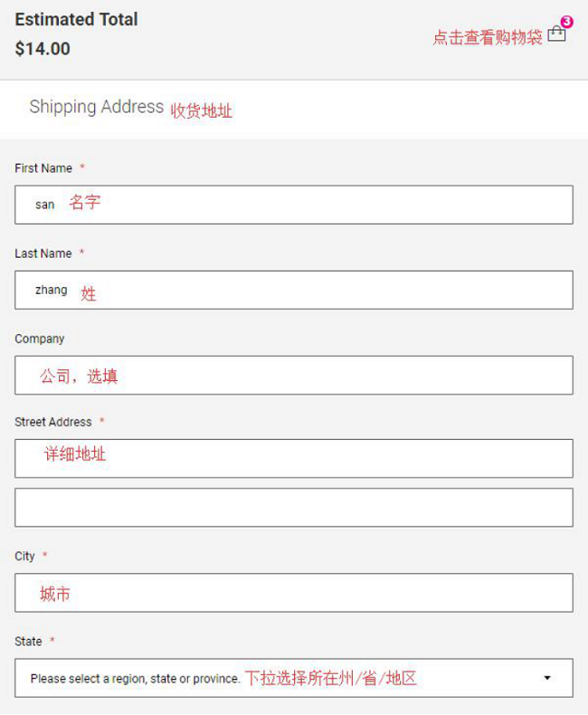Image resolution: width=588 pixels, height=715 pixels.
Task: Click the Estimated Total heading
Action: pyautogui.click(x=76, y=20)
